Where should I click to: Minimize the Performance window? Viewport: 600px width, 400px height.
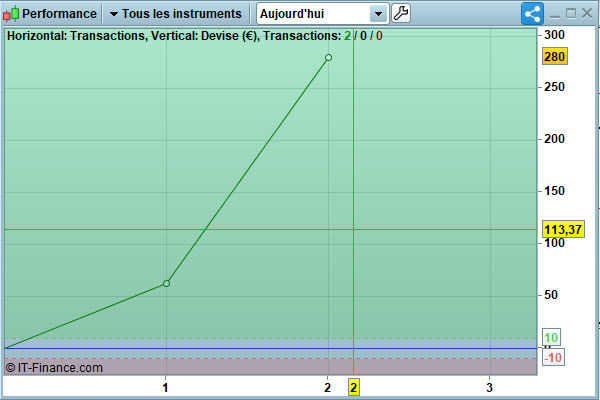coord(555,15)
